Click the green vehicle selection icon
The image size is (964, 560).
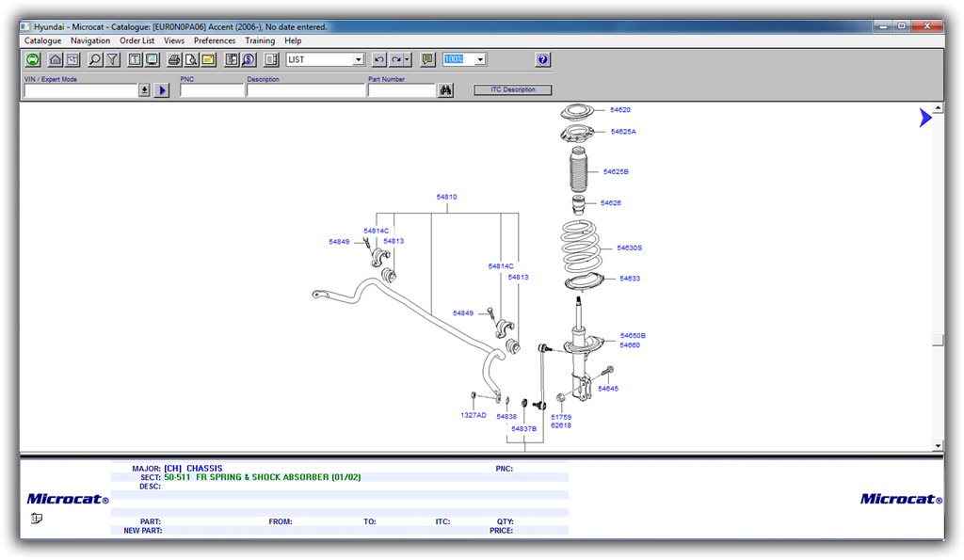pos(33,59)
